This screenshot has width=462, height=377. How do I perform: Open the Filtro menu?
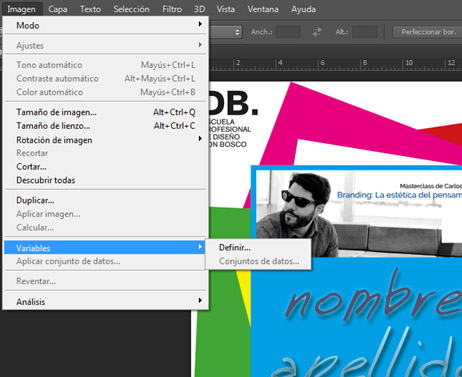[x=172, y=9]
